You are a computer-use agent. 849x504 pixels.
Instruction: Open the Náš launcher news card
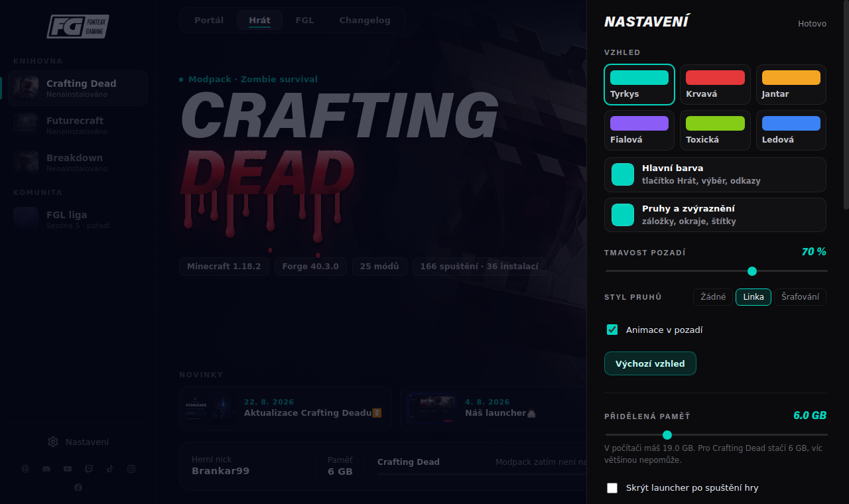pyautogui.click(x=493, y=409)
